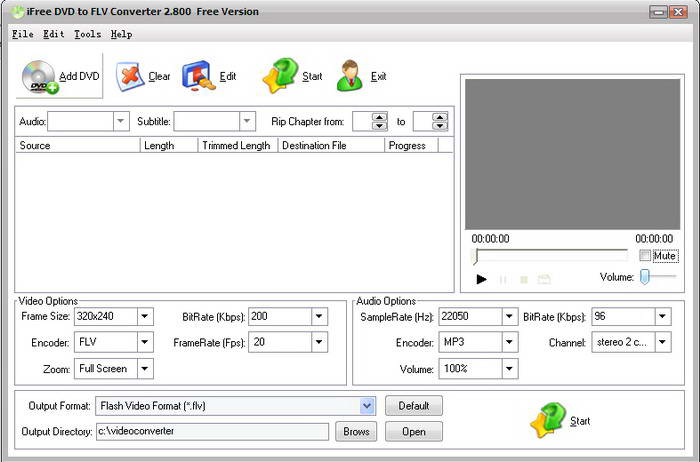The image size is (700, 462).
Task: Click the large Start button at bottom right
Action: click(560, 420)
